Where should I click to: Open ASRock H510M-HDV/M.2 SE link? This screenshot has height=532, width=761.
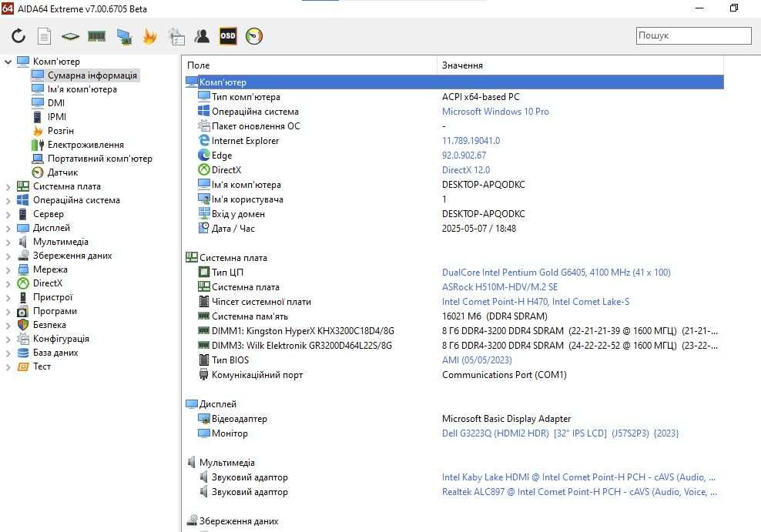point(499,287)
